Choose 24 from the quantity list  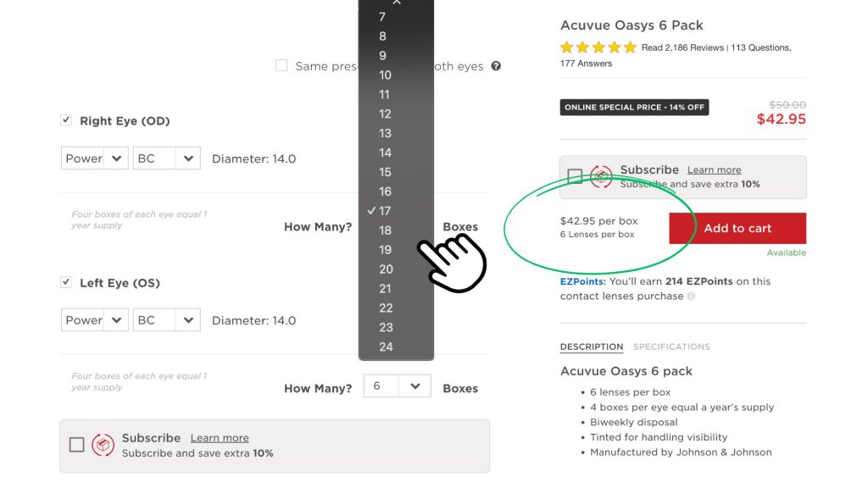coord(386,347)
